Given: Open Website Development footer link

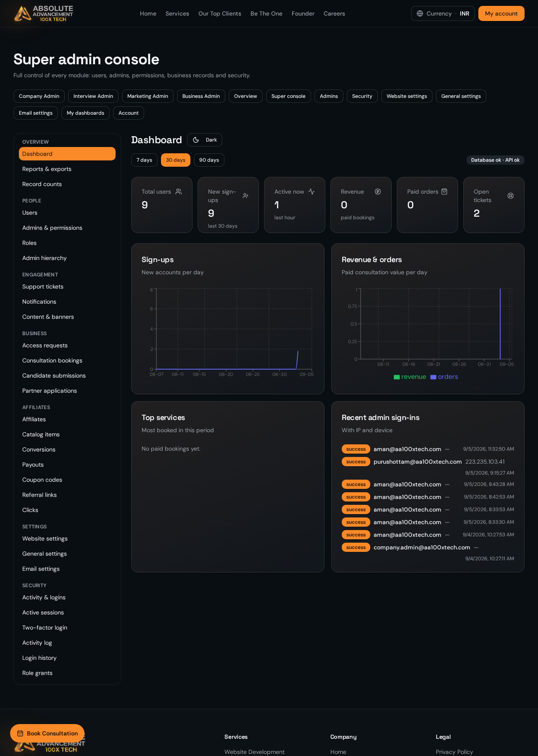Looking at the screenshot, I should [x=254, y=752].
